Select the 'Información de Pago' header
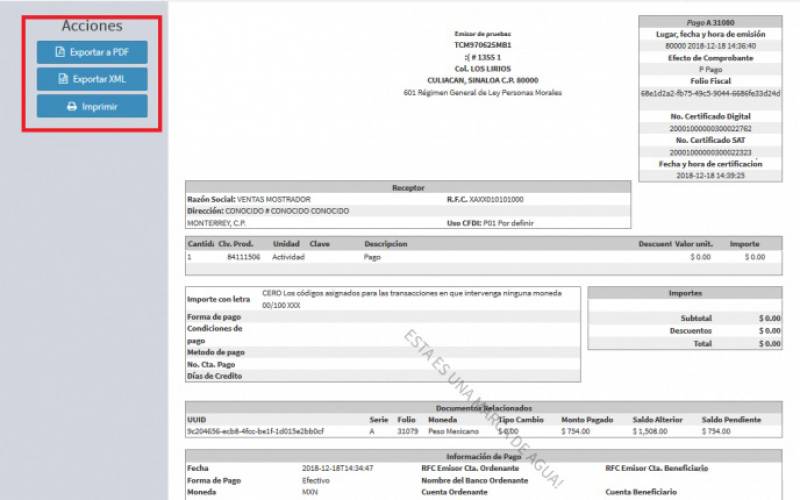This screenshot has width=800, height=500. point(484,457)
